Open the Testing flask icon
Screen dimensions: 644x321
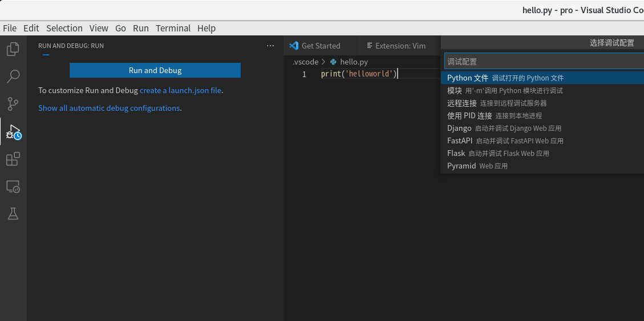[13, 214]
